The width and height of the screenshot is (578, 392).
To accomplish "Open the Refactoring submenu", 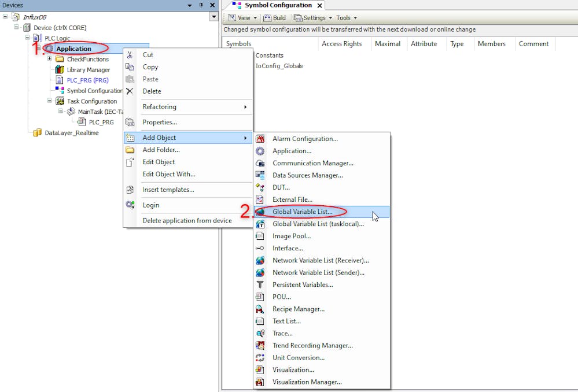I will (188, 107).
